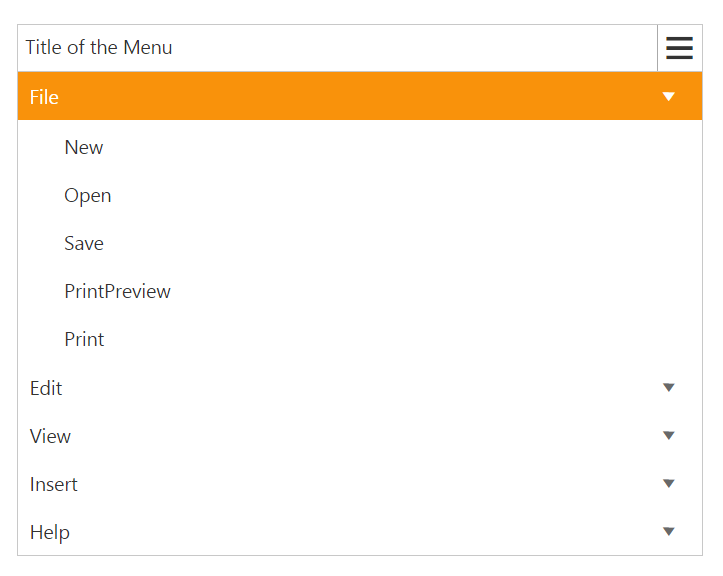This screenshot has width=723, height=576.
Task: Click the View menu label
Action: point(50,436)
